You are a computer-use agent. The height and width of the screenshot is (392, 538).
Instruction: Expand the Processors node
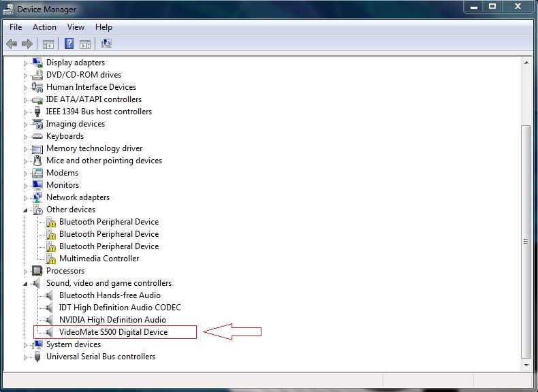click(25, 272)
